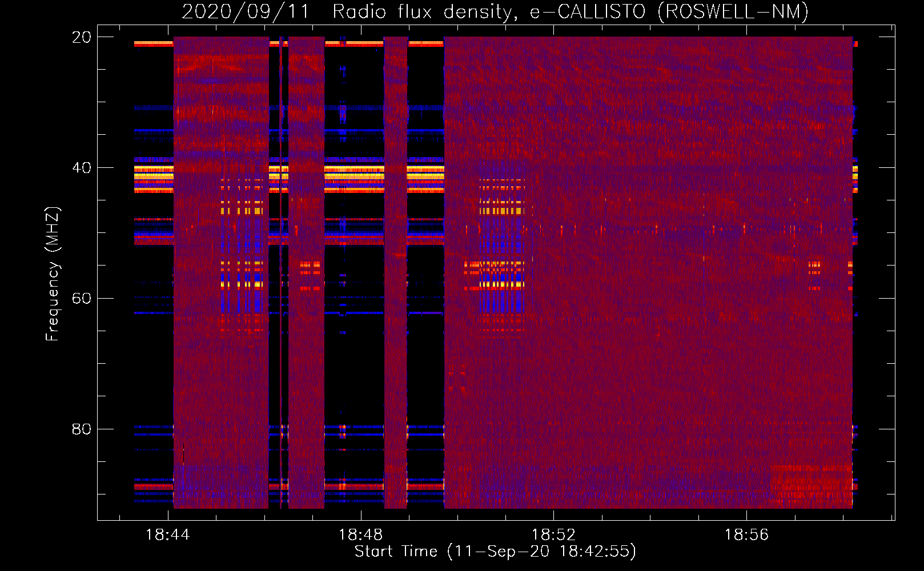Click the 18:48 time tick label
The height and width of the screenshot is (571, 924).
360,535
